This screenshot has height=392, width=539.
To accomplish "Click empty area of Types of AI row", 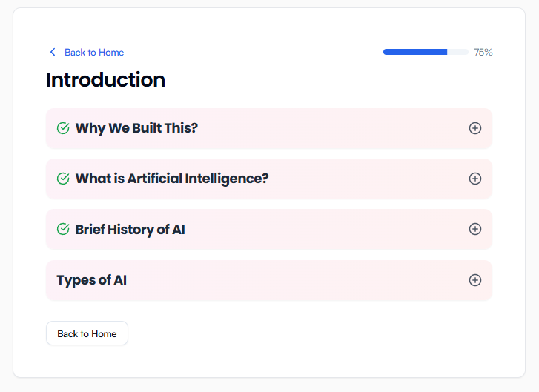I will pyautogui.click(x=297, y=280).
